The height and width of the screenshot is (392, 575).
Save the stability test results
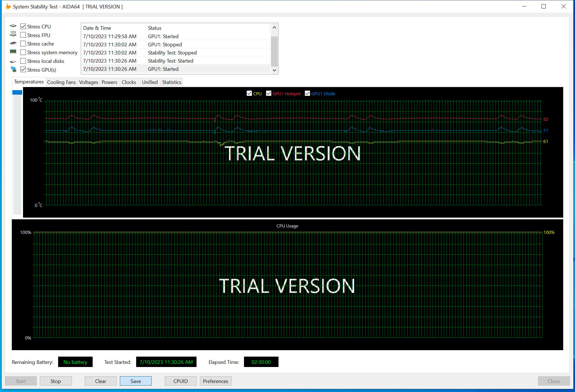pos(136,381)
